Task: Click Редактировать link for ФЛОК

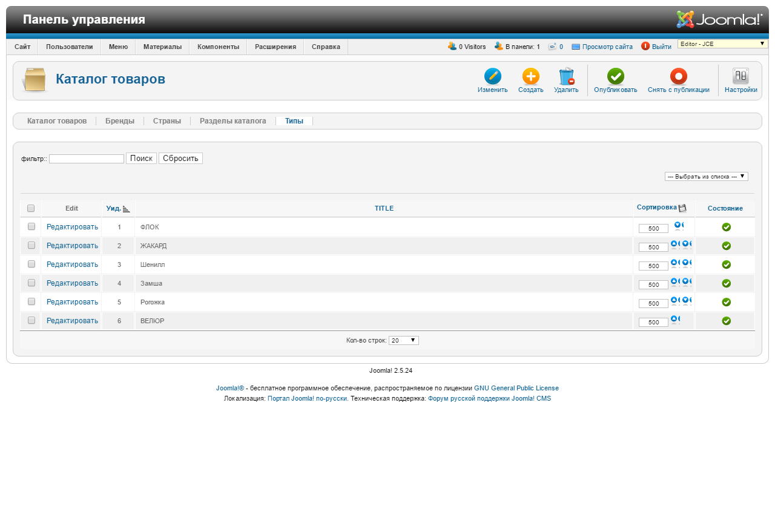Action: [x=72, y=227]
